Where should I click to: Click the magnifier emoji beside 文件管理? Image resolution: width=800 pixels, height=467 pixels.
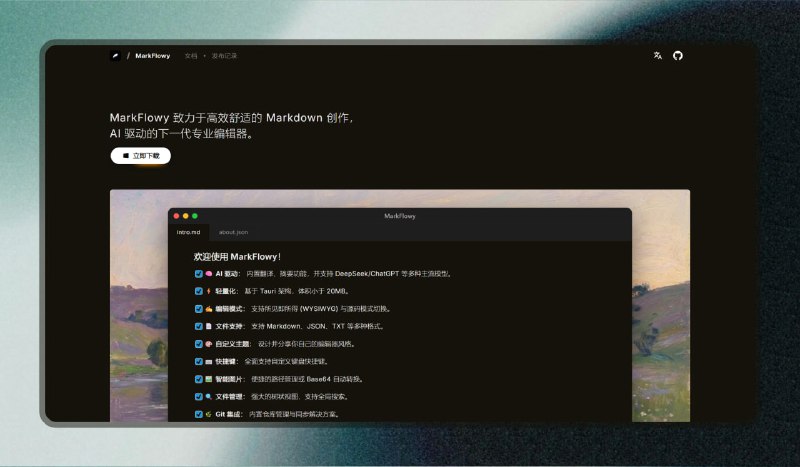(x=209, y=397)
